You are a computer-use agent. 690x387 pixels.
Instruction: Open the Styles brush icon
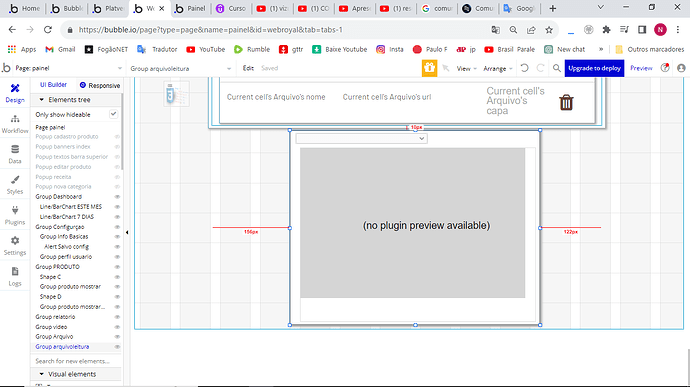[15, 180]
